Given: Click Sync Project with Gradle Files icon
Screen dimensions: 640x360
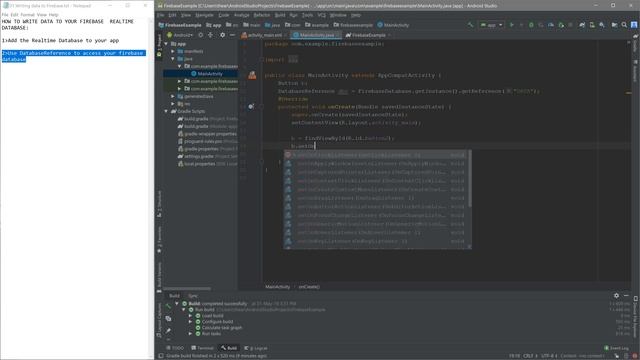Looking at the screenshot, I should click(582, 25).
